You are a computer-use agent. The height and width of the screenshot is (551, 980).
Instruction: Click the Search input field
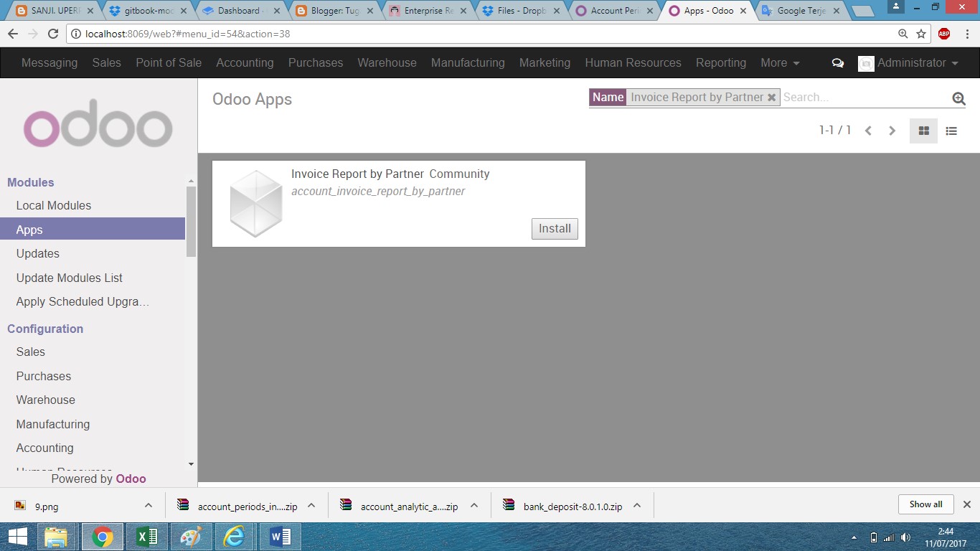coord(864,98)
